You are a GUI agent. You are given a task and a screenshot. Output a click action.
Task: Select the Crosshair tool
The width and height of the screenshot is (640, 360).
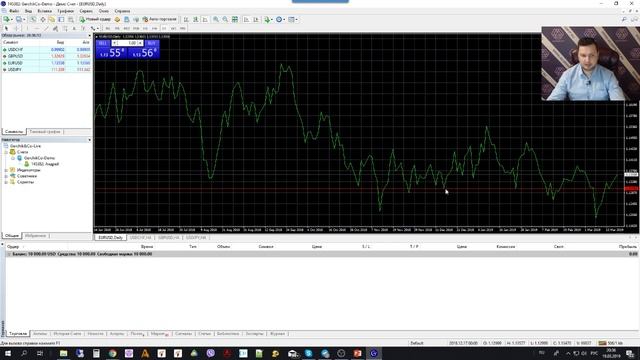pyautogui.click(x=16, y=28)
